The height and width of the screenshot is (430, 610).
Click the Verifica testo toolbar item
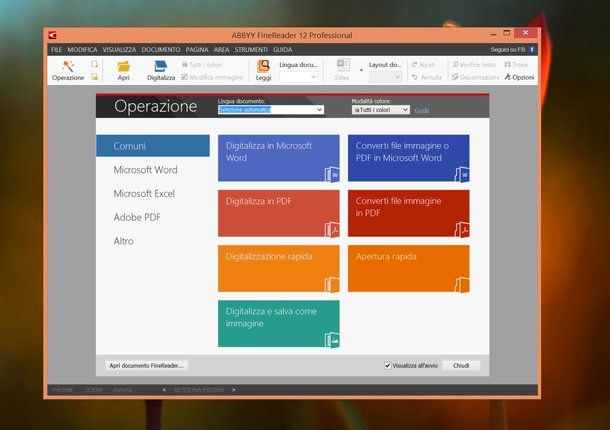click(x=474, y=65)
